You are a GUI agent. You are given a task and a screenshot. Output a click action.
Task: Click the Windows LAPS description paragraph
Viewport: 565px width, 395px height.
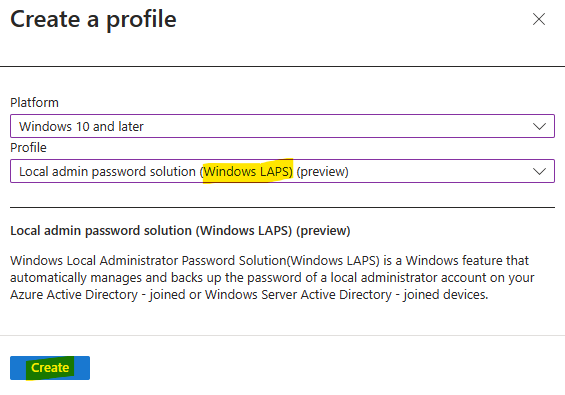[x=272, y=278]
